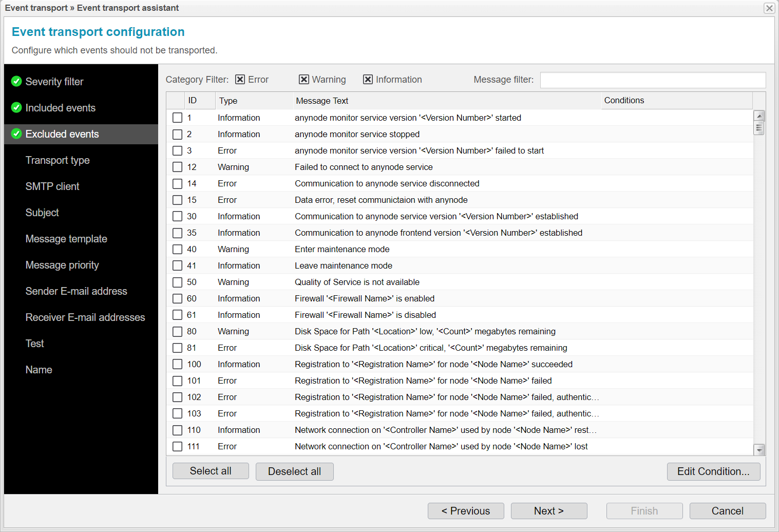Click the Next button
779x532 pixels.
(x=548, y=510)
